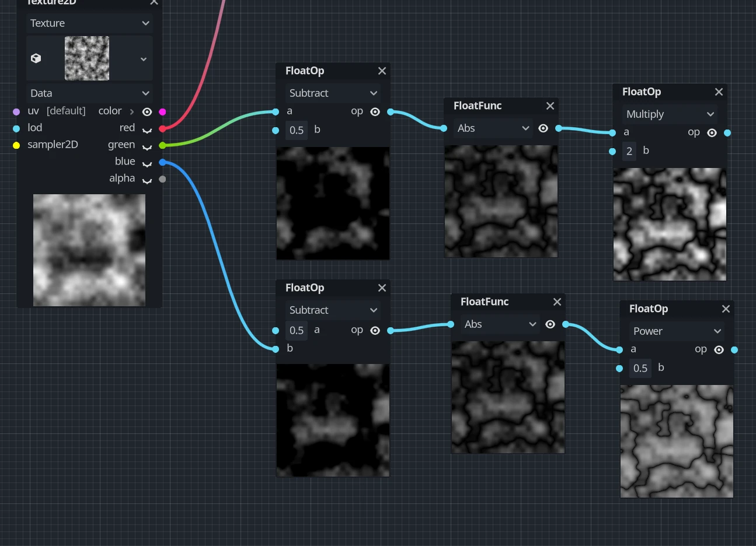Click the yellow sampler2D input port
Screen dimensions: 756x546
16,145
